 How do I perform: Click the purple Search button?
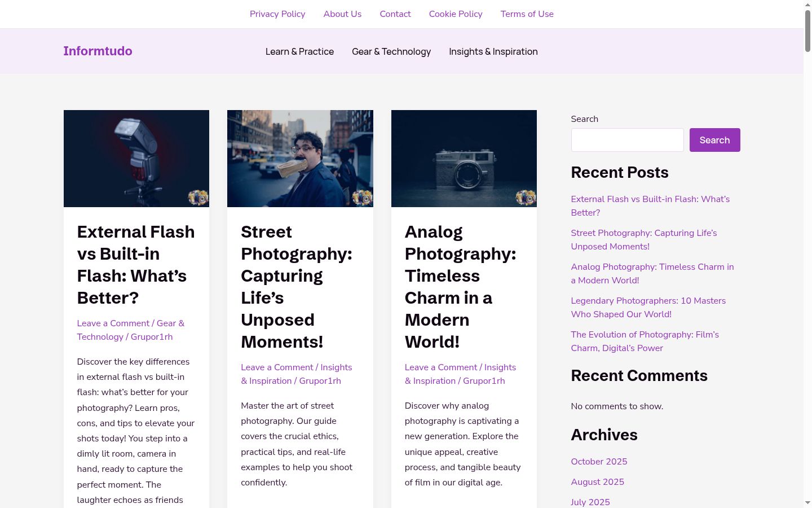click(x=714, y=140)
